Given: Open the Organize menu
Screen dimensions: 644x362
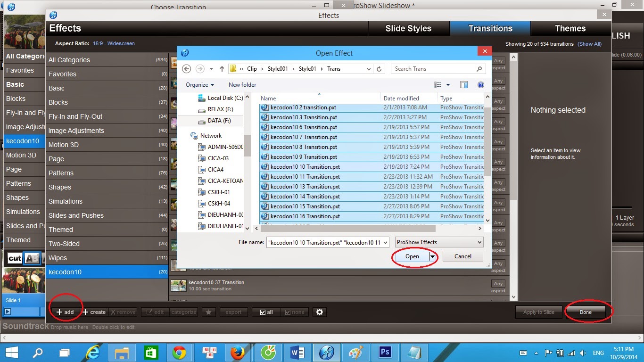Looking at the screenshot, I should pyautogui.click(x=200, y=85).
